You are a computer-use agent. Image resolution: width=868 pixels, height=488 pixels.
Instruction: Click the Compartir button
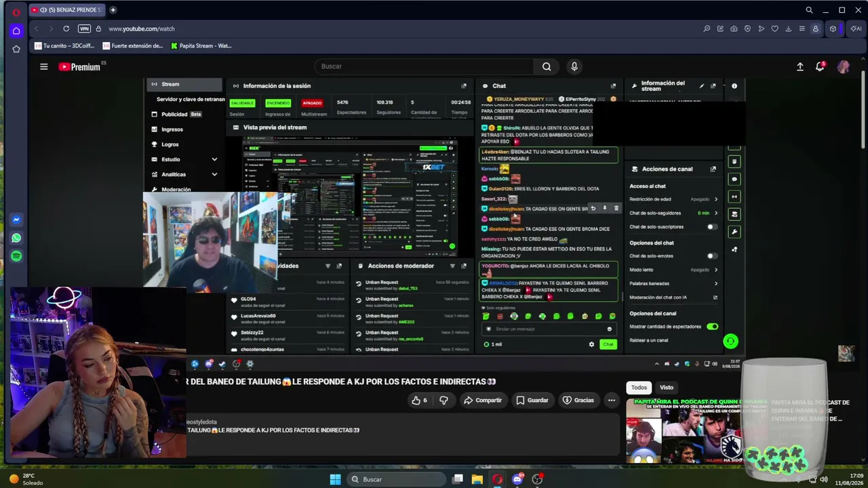[x=482, y=401]
